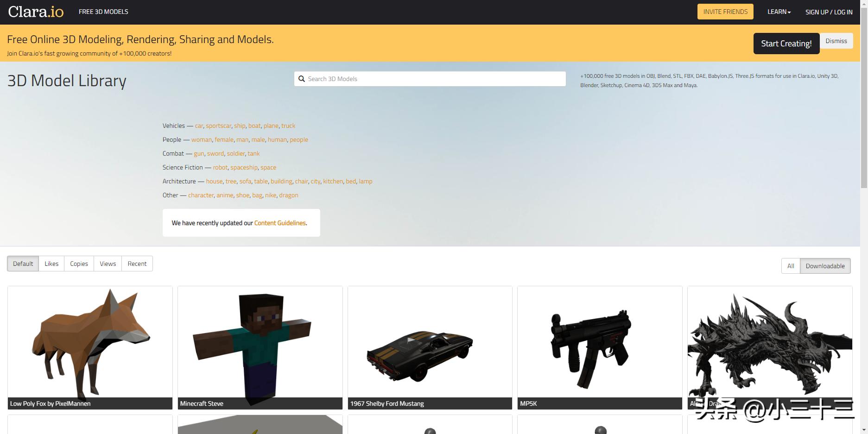This screenshot has width=868, height=434.
Task: Browse the city tag
Action: [x=316, y=181]
